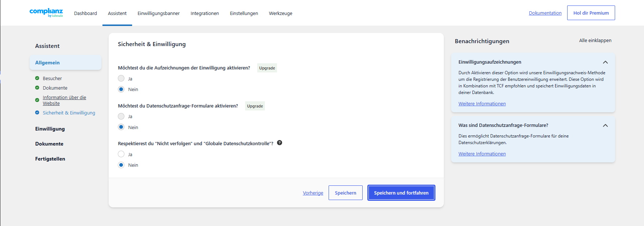This screenshot has height=226, width=644.
Task: Go to the Integrationen tab
Action: pyautogui.click(x=205, y=13)
